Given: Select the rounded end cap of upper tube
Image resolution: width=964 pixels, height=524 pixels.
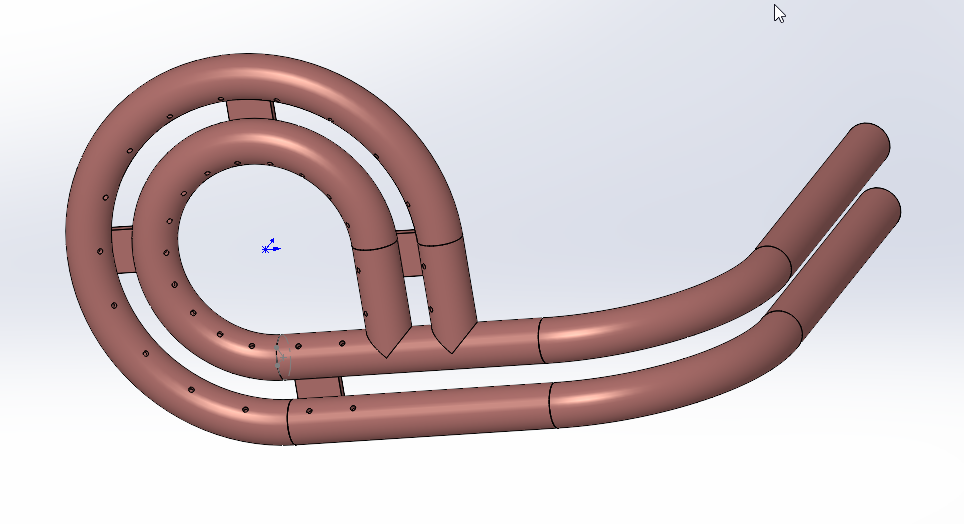Looking at the screenshot, I should point(871,142).
